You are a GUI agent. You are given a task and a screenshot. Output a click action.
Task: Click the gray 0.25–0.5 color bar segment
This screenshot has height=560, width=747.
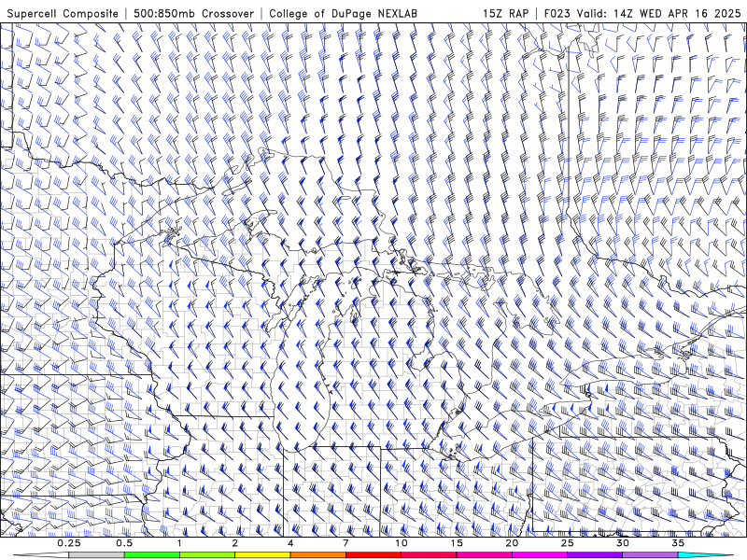pos(97,555)
